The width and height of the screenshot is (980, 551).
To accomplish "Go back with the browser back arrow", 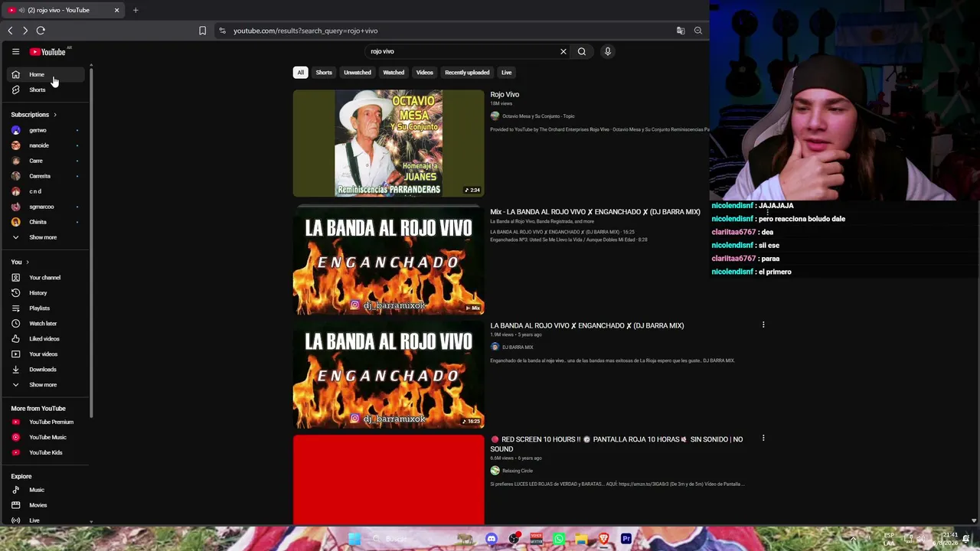I will coord(10,31).
